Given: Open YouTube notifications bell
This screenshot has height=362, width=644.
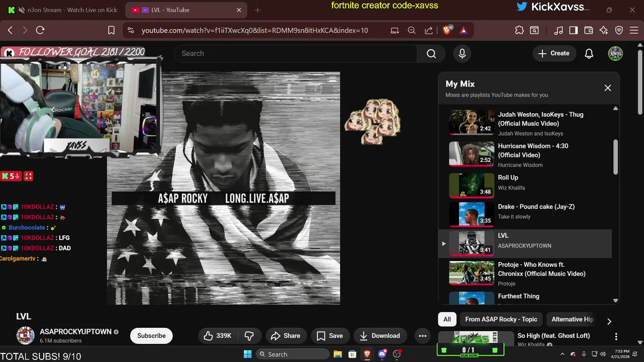Looking at the screenshot, I should [589, 53].
